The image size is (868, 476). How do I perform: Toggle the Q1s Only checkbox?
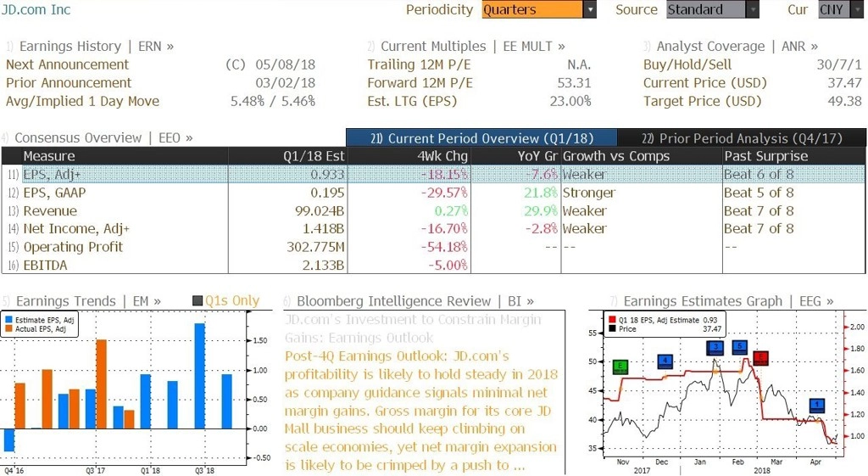[x=198, y=301]
